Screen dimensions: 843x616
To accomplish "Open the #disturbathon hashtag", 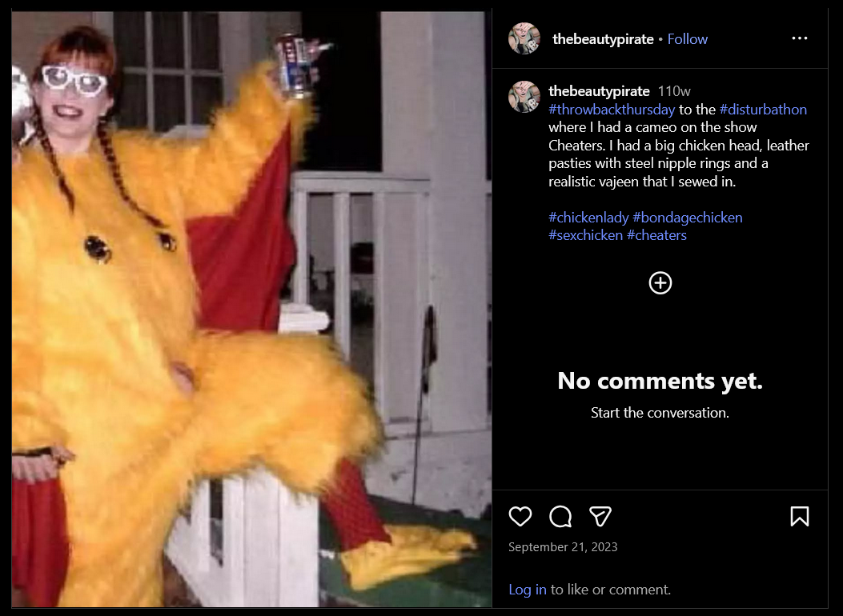I will tap(763, 110).
